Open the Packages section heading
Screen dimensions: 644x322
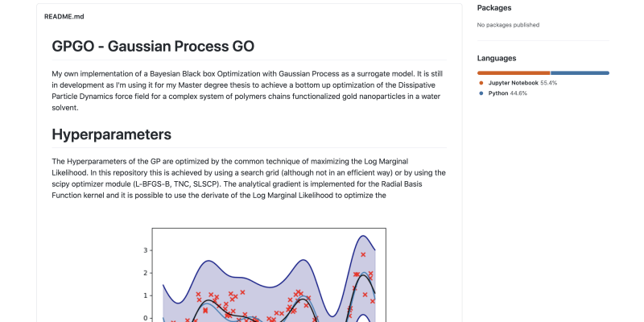[494, 8]
